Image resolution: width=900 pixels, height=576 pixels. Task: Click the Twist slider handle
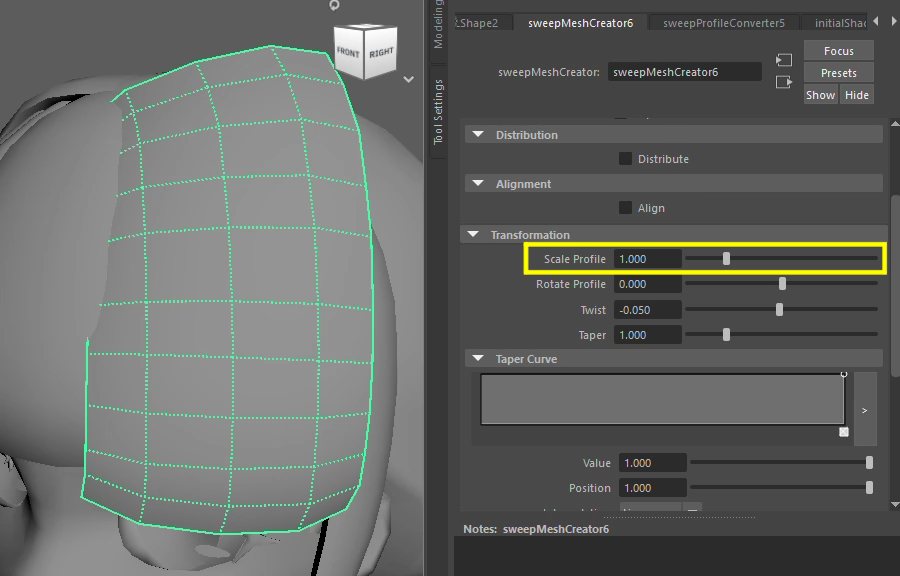coord(779,310)
